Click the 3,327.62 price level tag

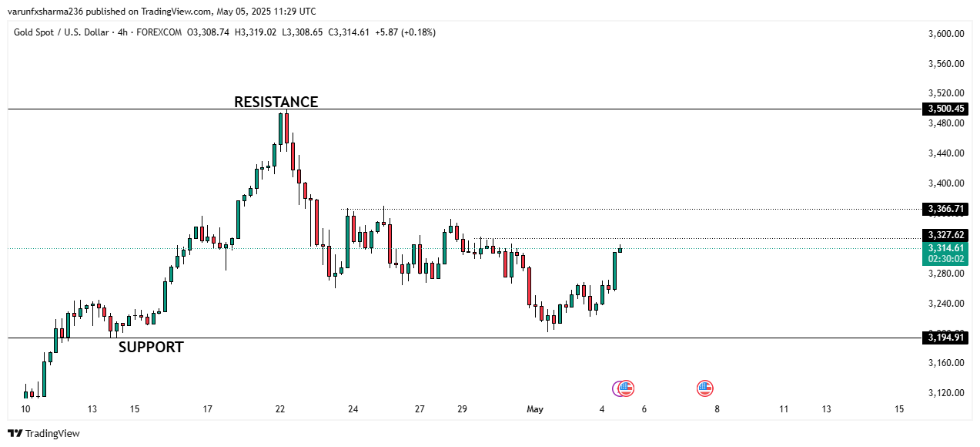pos(947,235)
